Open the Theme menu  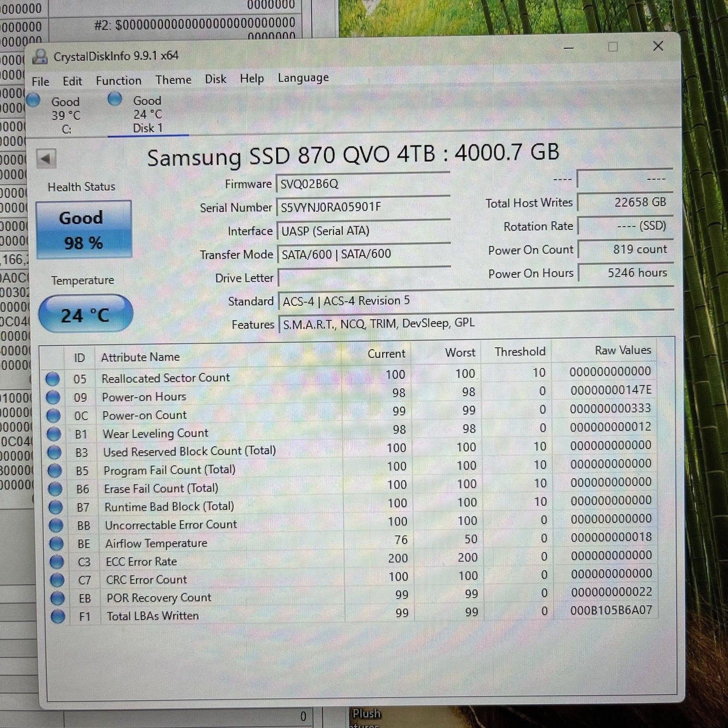click(173, 80)
